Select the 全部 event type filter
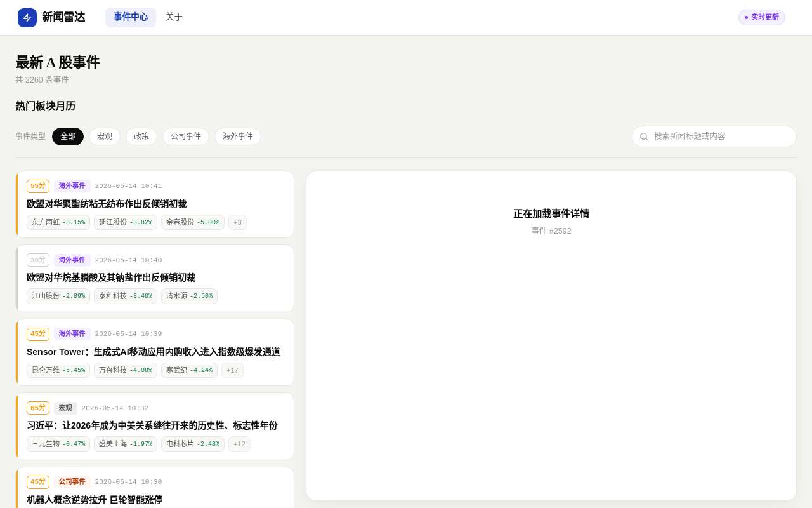The image size is (812, 508). point(68,137)
